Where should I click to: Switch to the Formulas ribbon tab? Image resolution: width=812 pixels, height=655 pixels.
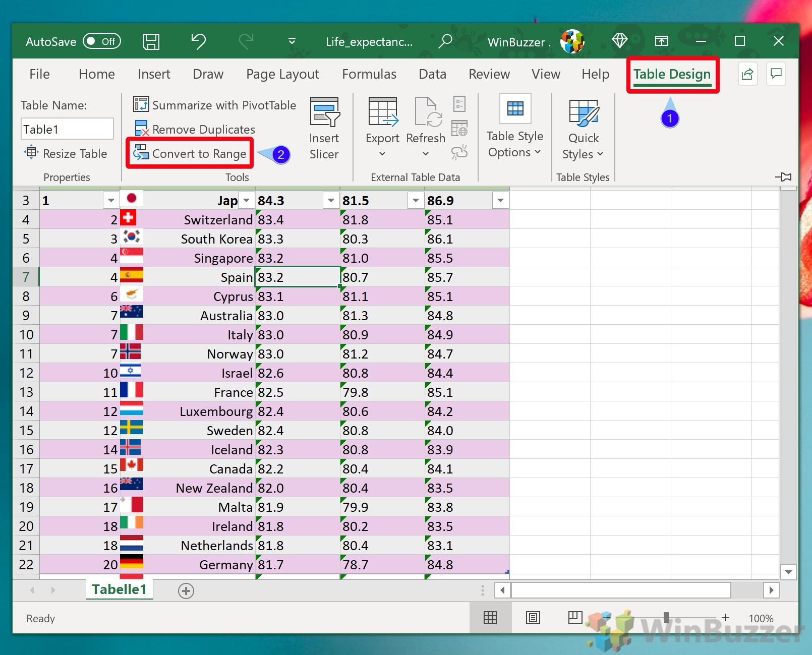click(x=369, y=74)
